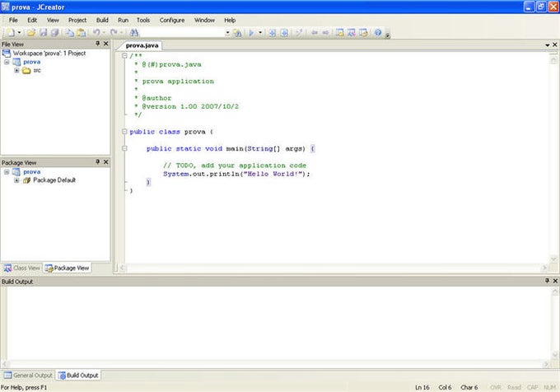The height and width of the screenshot is (392, 560).
Task: Pin the File View panel
Action: (97, 44)
